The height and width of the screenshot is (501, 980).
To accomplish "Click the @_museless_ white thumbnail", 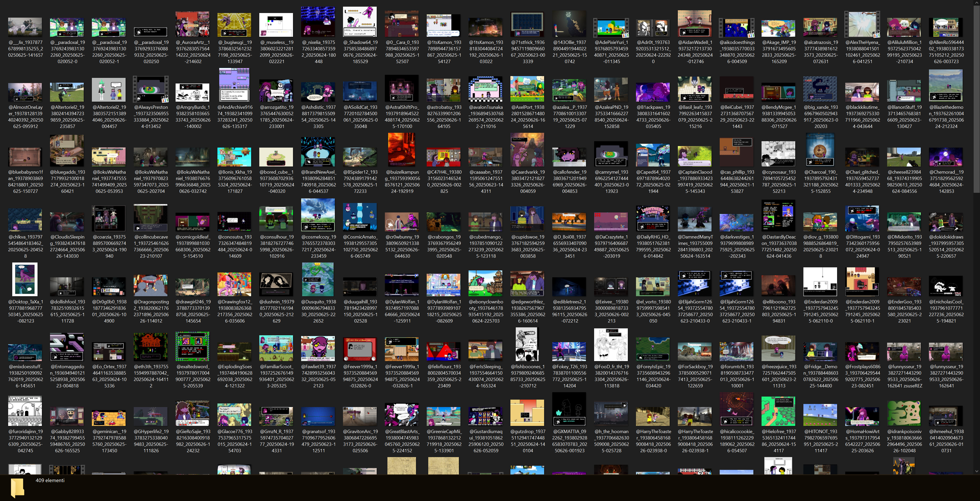I will pos(276,25).
